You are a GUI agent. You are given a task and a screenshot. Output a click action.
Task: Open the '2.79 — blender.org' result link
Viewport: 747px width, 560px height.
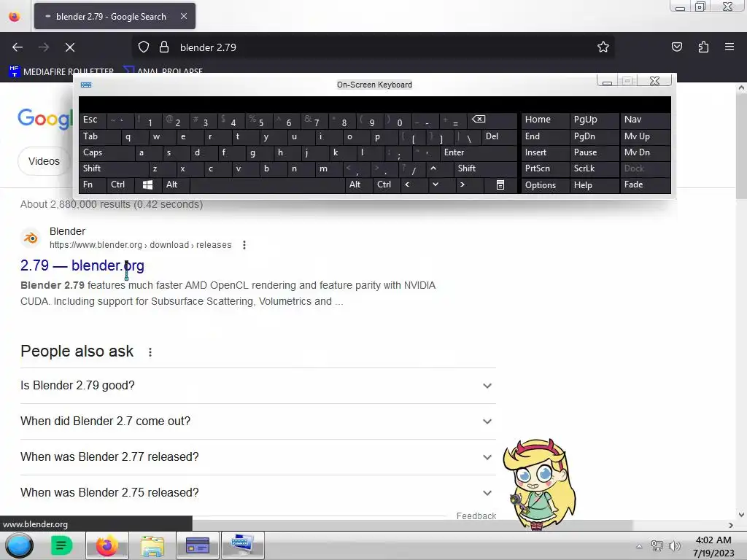pos(82,265)
